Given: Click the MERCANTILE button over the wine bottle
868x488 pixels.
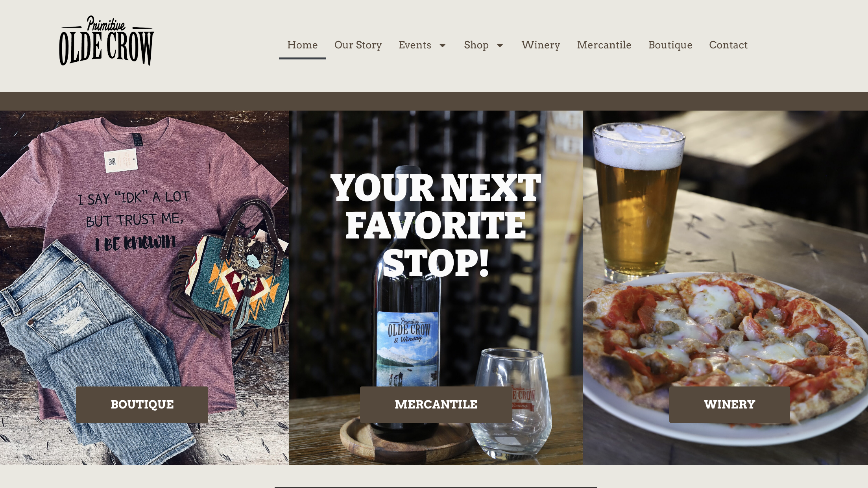Looking at the screenshot, I should click(436, 405).
